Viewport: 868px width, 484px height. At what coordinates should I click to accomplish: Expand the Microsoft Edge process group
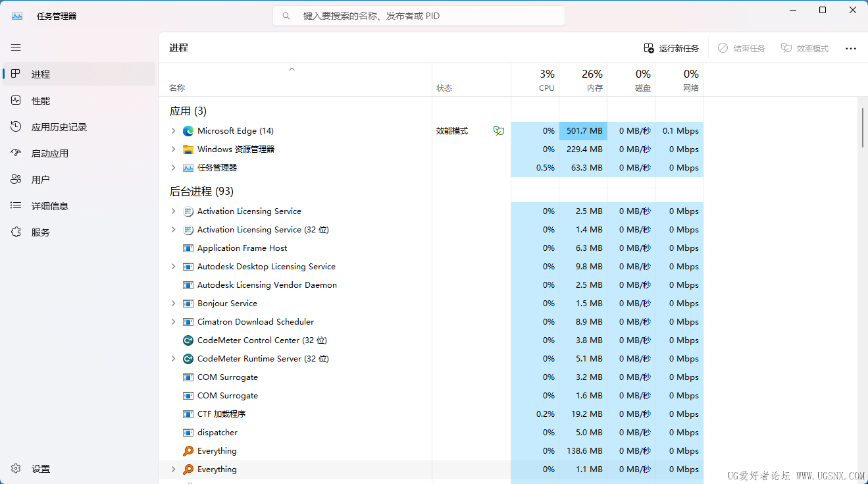click(173, 131)
